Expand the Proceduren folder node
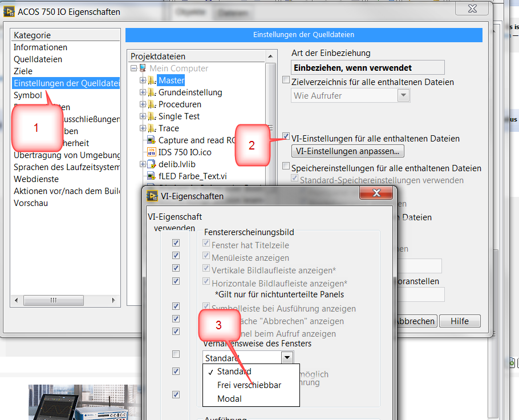Screen dimensions: 519x420 pyautogui.click(x=143, y=104)
